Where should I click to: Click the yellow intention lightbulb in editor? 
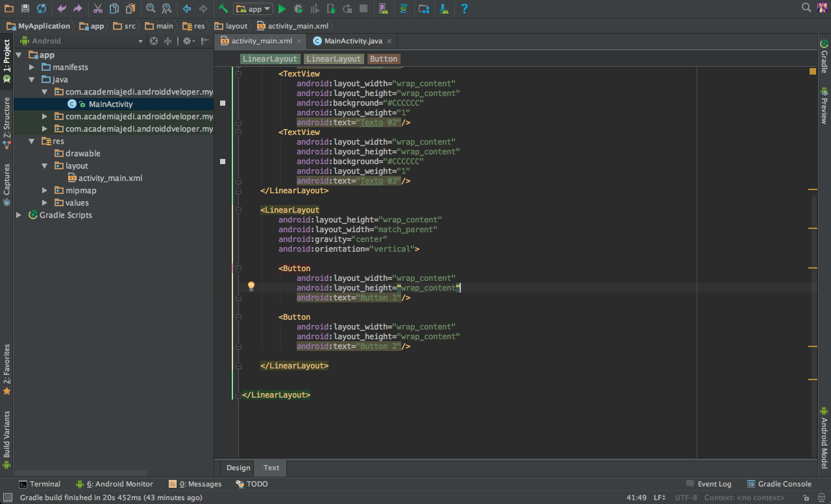click(x=251, y=287)
